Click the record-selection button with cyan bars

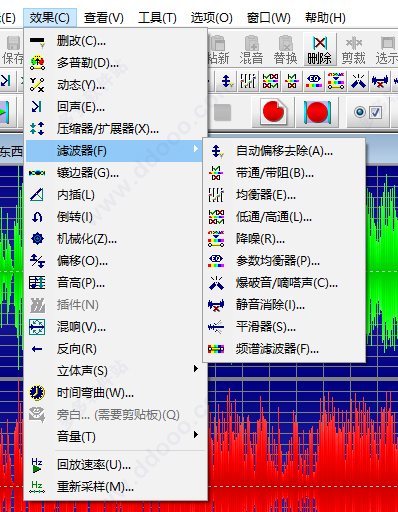point(317,112)
